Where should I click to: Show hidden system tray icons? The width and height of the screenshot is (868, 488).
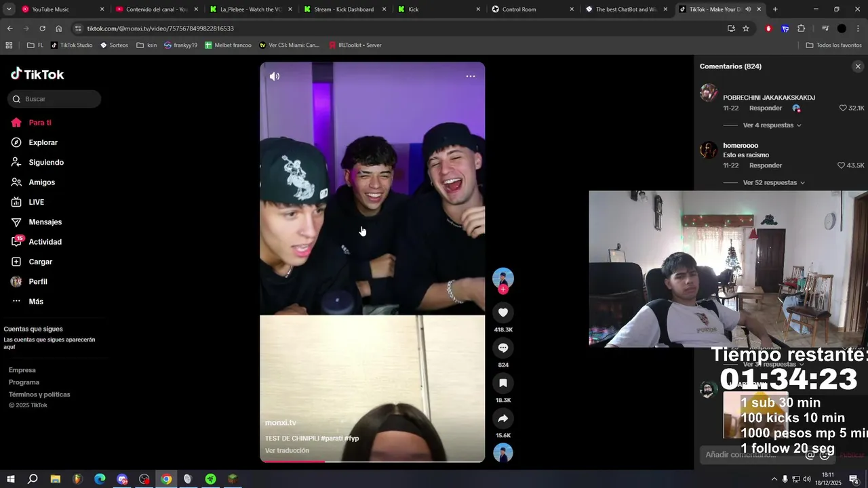click(x=774, y=479)
